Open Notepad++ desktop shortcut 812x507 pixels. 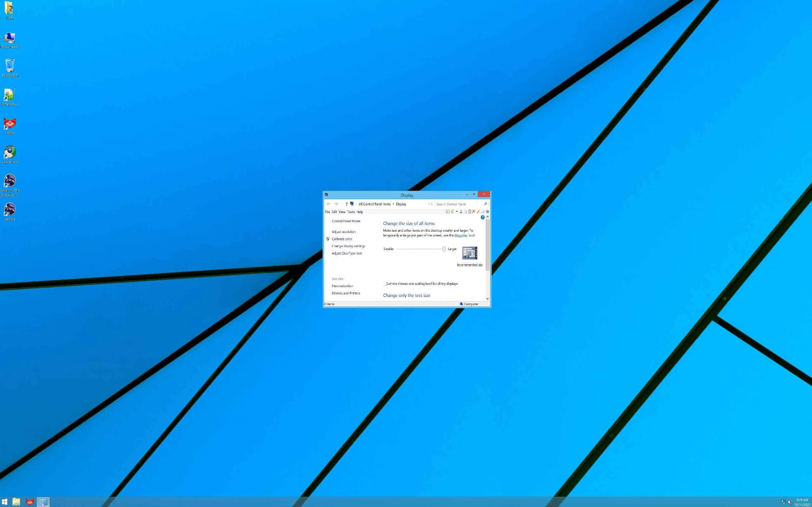[10, 95]
